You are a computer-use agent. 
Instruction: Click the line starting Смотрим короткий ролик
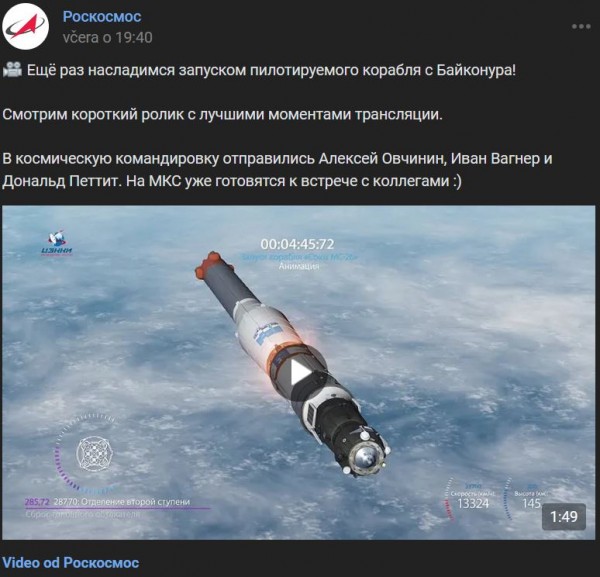coord(222,114)
